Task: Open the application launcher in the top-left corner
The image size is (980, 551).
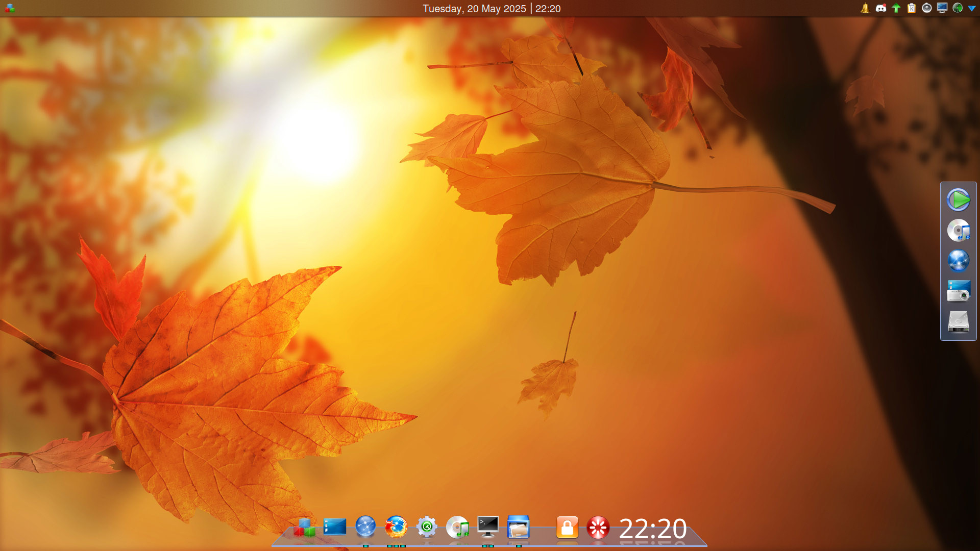Action: (9, 8)
